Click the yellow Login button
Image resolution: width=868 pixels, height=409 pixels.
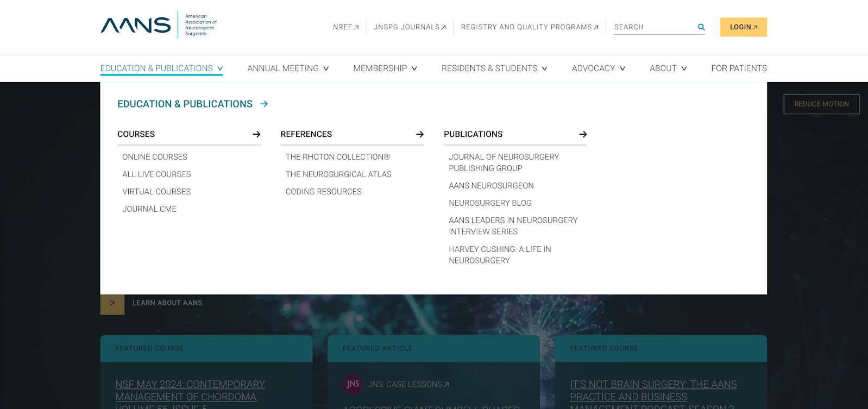click(743, 27)
